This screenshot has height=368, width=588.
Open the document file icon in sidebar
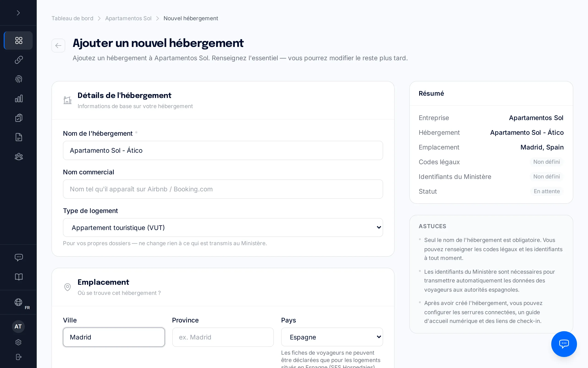point(18,137)
